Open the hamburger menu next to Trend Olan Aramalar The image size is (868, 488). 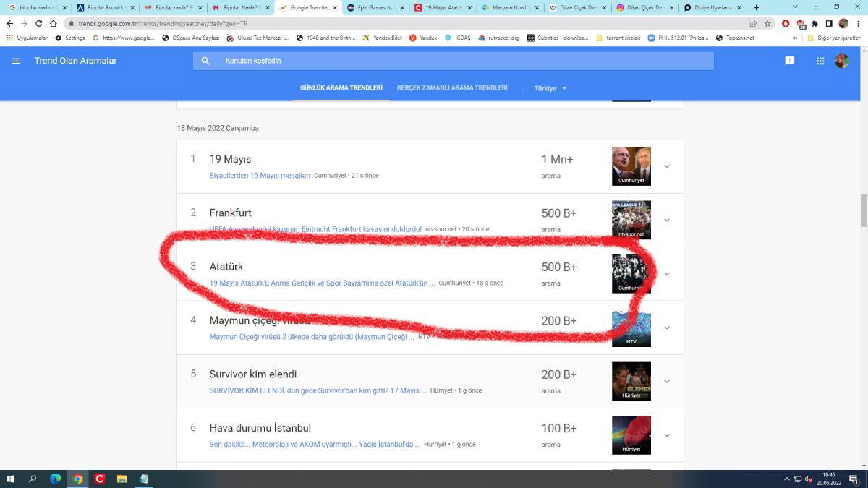[x=16, y=61]
